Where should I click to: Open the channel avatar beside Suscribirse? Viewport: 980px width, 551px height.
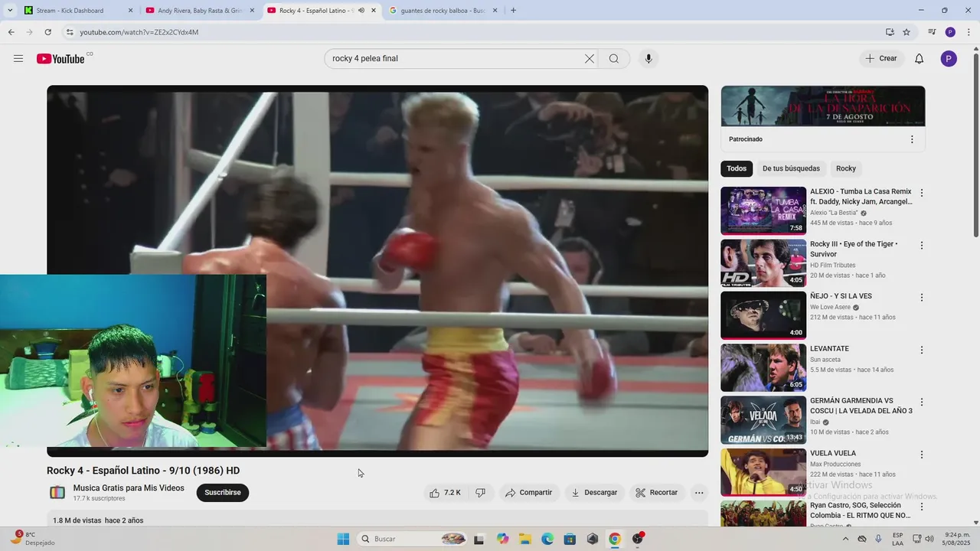pyautogui.click(x=57, y=493)
